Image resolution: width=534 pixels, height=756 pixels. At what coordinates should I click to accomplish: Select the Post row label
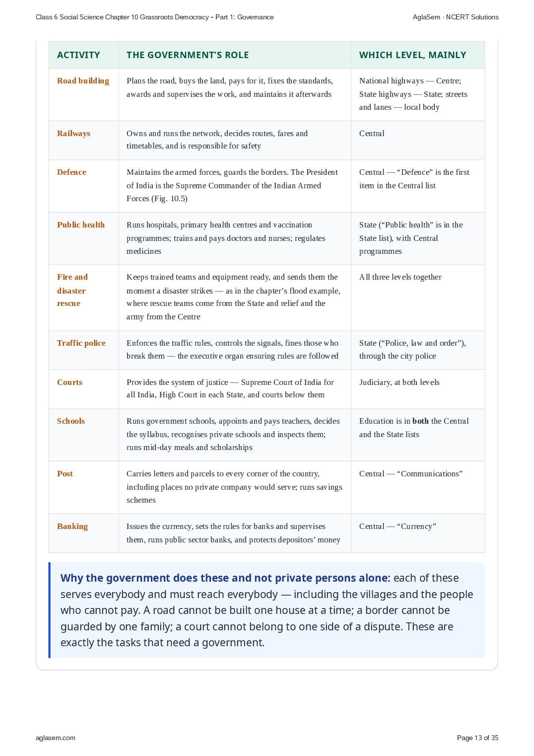65,473
